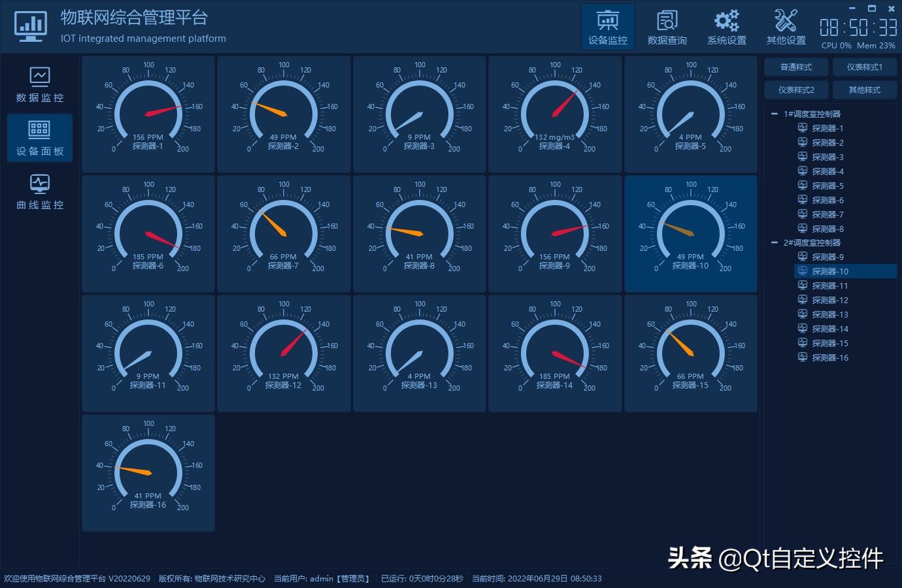Open the 设备监控 module
The image size is (902, 588).
608,27
